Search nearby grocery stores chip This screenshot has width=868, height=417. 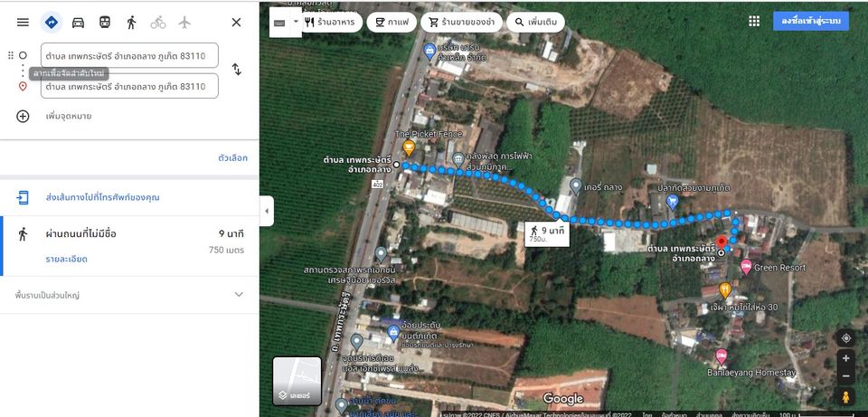462,22
